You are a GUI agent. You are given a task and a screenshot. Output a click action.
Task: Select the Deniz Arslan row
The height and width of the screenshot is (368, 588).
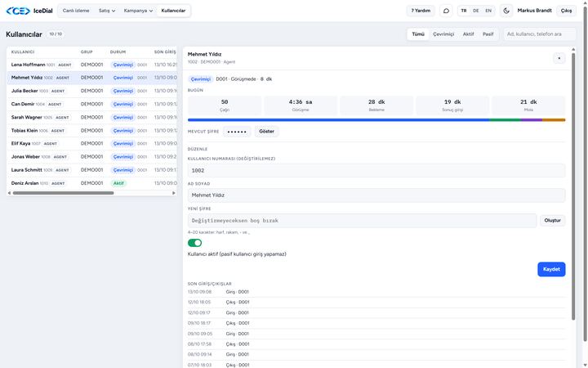(x=91, y=183)
